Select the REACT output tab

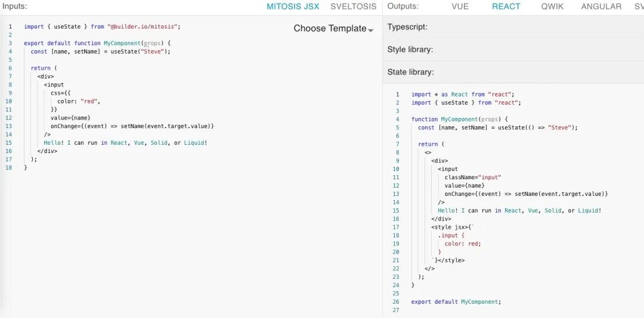(x=506, y=7)
